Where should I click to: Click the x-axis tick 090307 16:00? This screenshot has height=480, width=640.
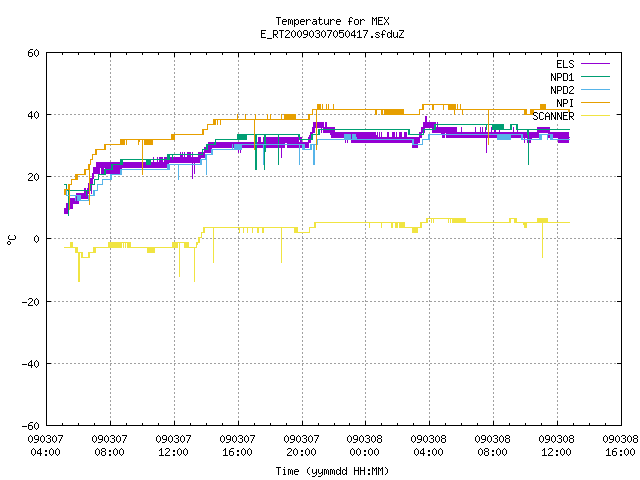[x=238, y=446]
